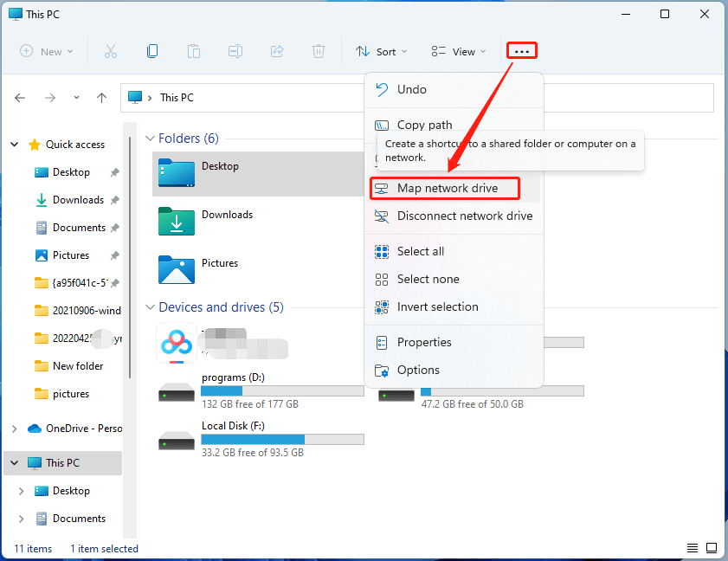Click the Back arrow navigation icon
The image size is (728, 561).
(21, 98)
